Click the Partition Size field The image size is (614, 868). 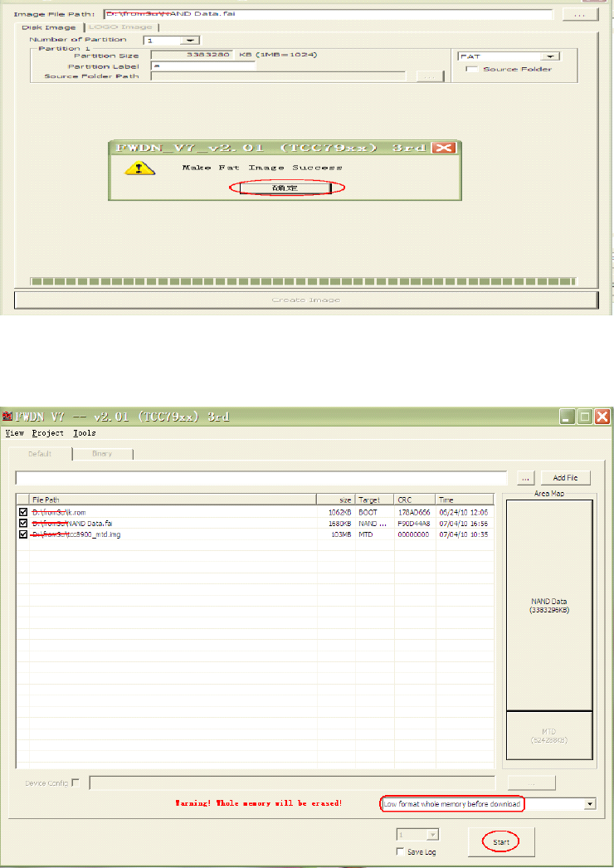pos(192,55)
